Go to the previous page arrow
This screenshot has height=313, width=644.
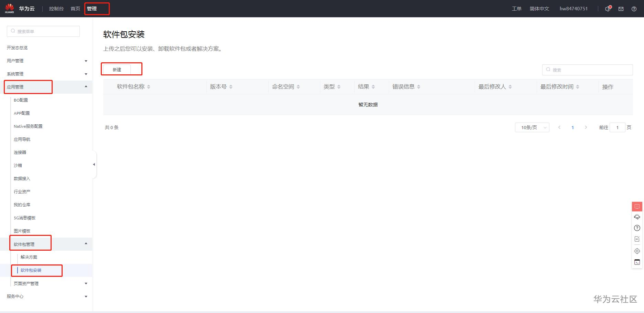pyautogui.click(x=559, y=127)
